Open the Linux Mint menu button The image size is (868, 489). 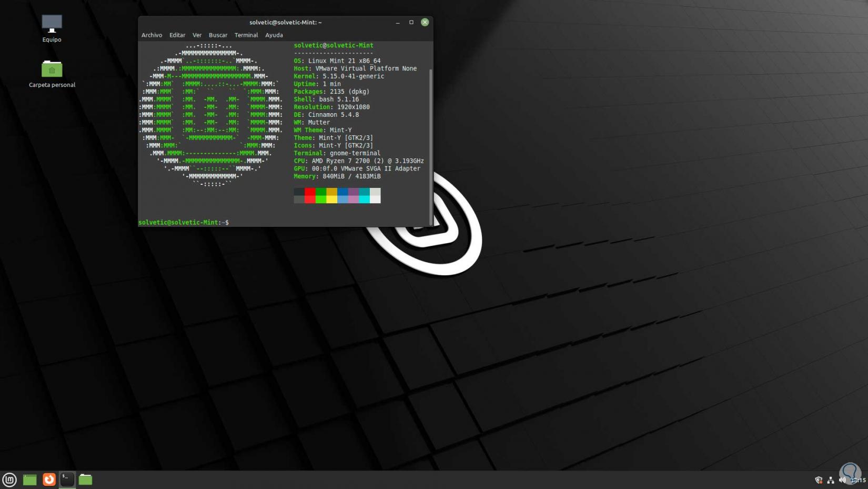point(9,480)
